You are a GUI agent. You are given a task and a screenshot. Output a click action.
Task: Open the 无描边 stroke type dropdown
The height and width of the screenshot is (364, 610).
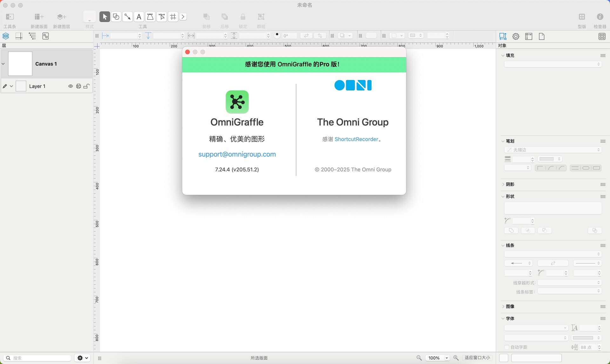[x=553, y=150]
